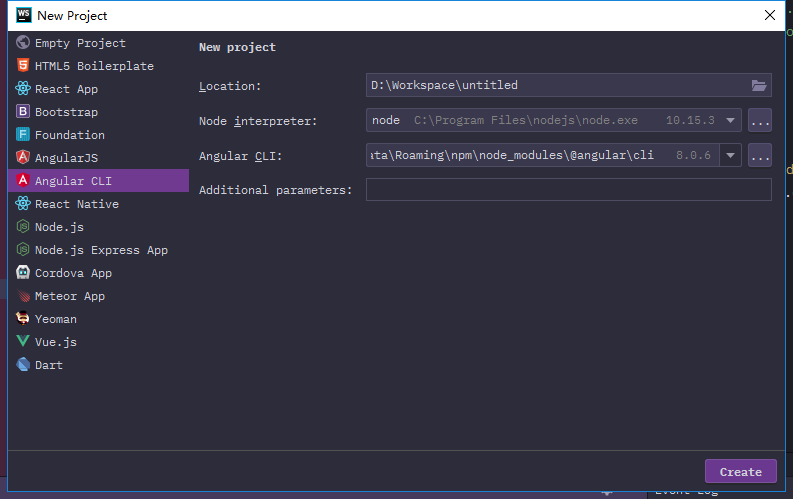Click the Foundation F icon
This screenshot has height=499, width=793.
[x=23, y=134]
